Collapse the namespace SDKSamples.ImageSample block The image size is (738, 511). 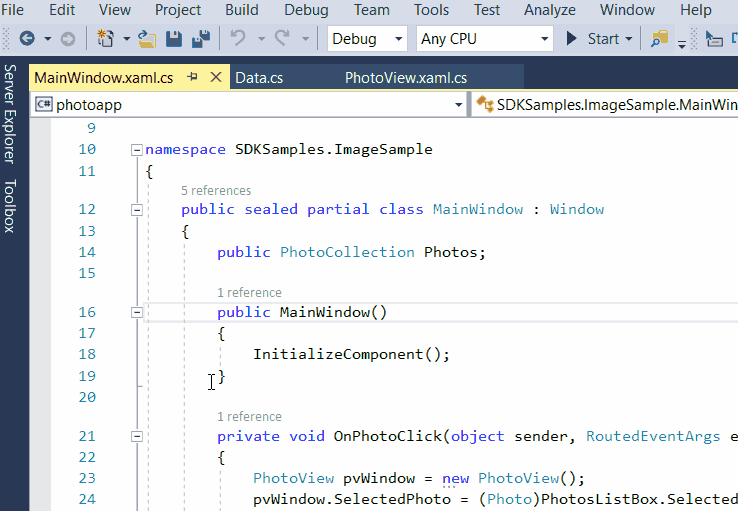tap(136, 150)
